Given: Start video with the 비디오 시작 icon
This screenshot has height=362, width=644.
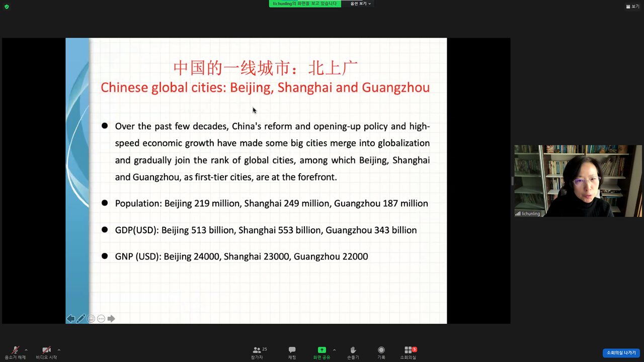Looking at the screenshot, I should (46, 350).
